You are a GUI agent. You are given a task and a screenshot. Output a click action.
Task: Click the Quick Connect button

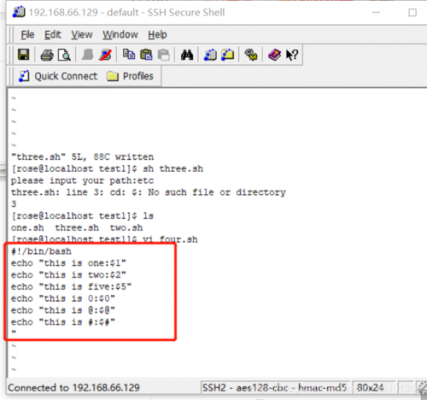pos(58,76)
